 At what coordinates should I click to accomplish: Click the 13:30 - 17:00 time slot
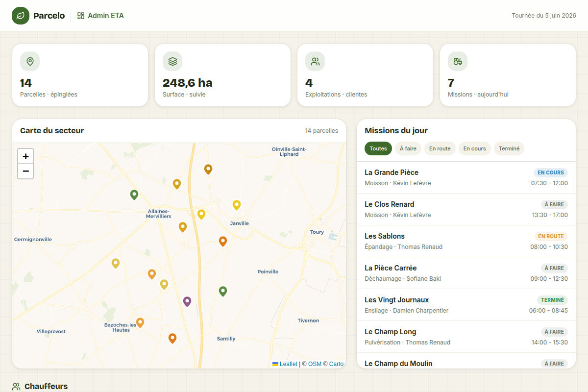coord(550,215)
